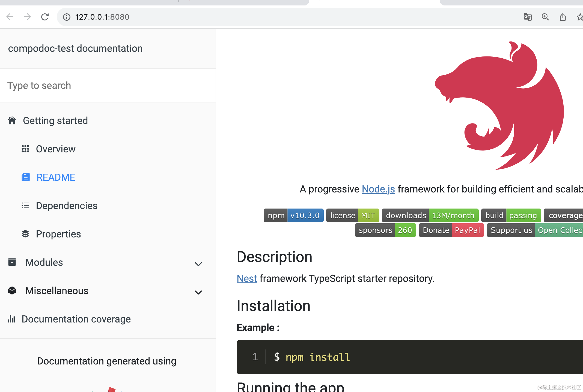583x392 pixels.
Task: Click the browser back arrow
Action: click(10, 17)
